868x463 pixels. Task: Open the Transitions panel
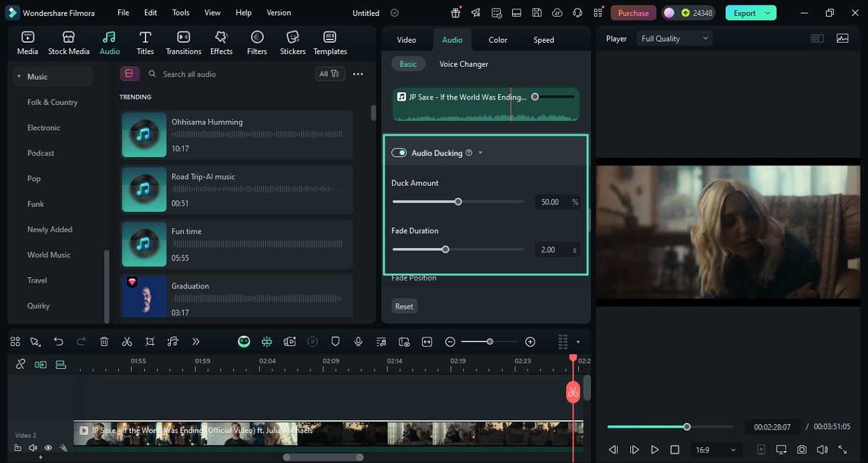(184, 43)
